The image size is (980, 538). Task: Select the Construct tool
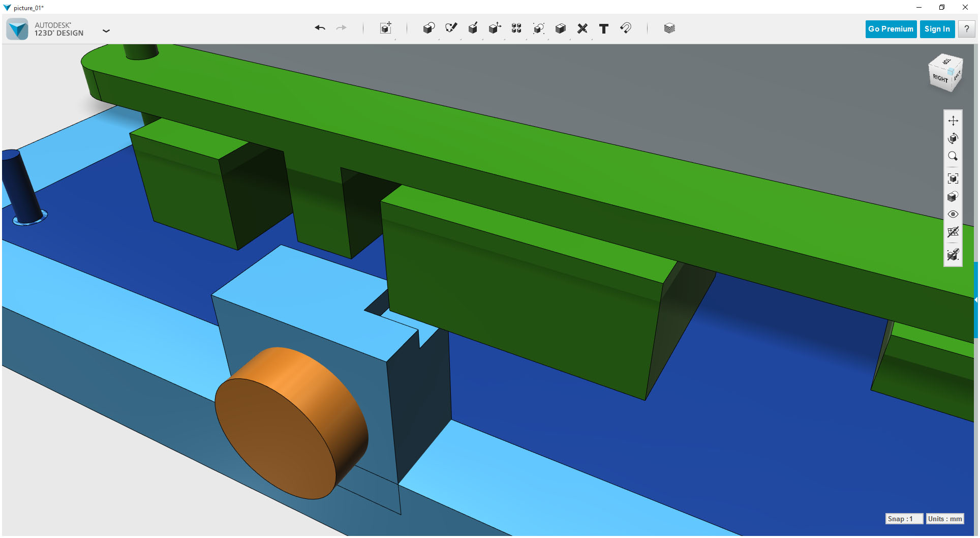[x=473, y=29]
